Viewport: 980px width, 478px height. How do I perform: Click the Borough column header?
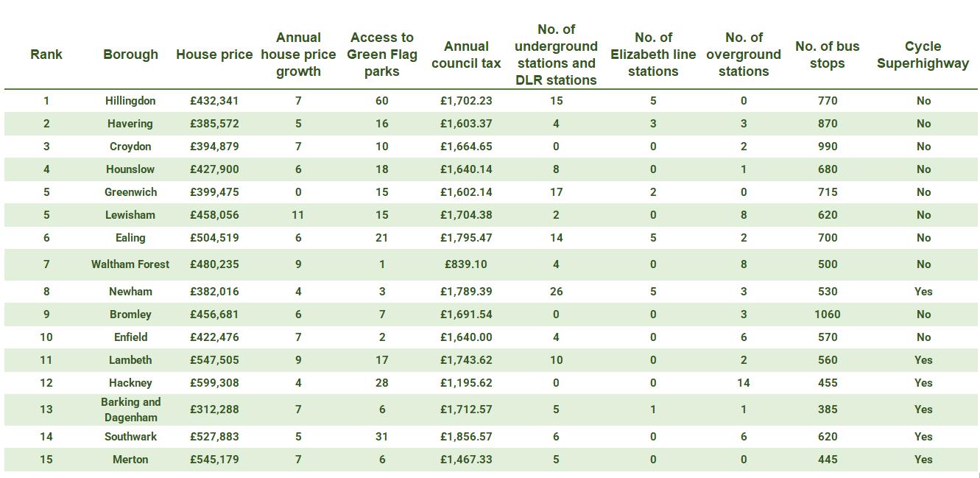click(x=130, y=55)
